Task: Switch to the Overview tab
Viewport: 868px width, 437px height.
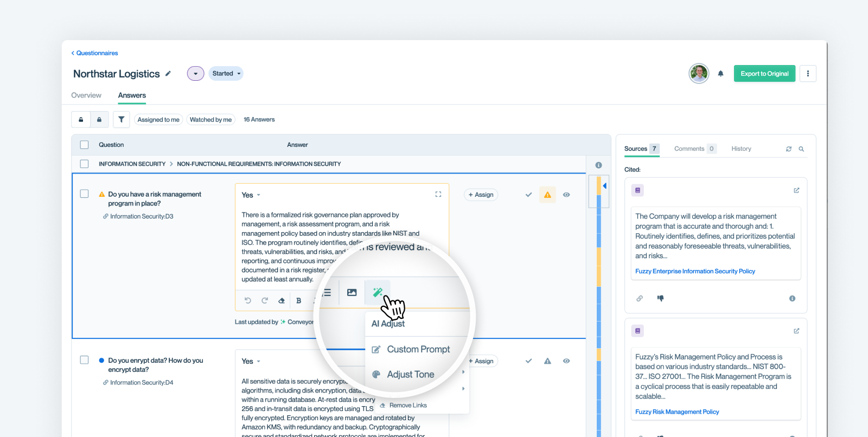Action: coord(86,95)
